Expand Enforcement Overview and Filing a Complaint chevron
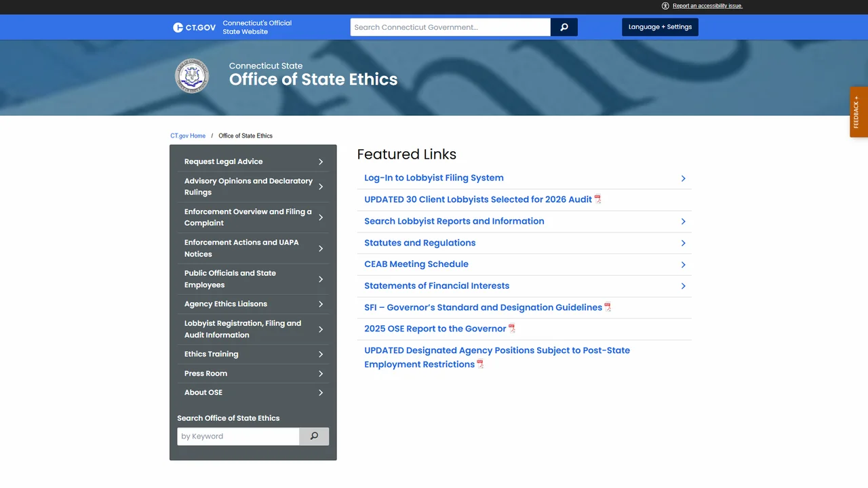Viewport: 868px width, 488px height. click(321, 218)
